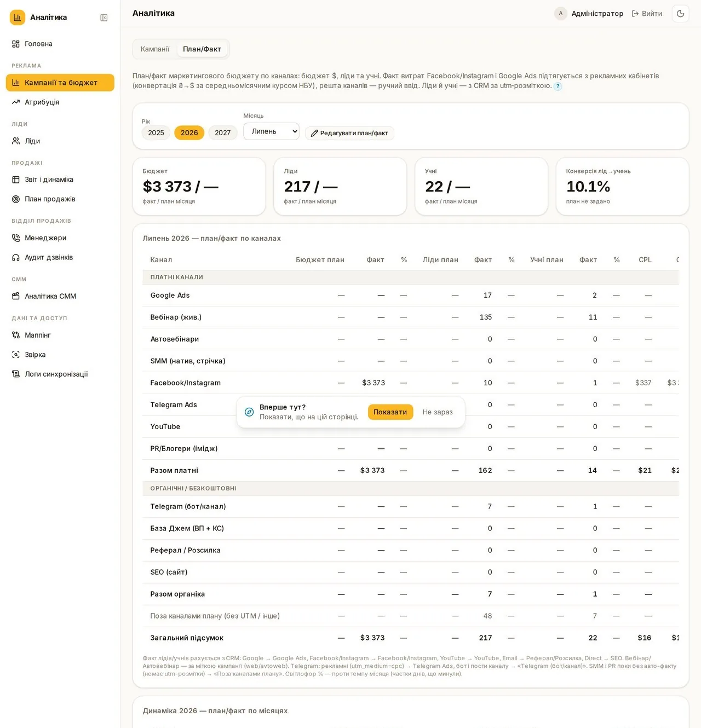Click the Ліди план column header

click(x=440, y=260)
